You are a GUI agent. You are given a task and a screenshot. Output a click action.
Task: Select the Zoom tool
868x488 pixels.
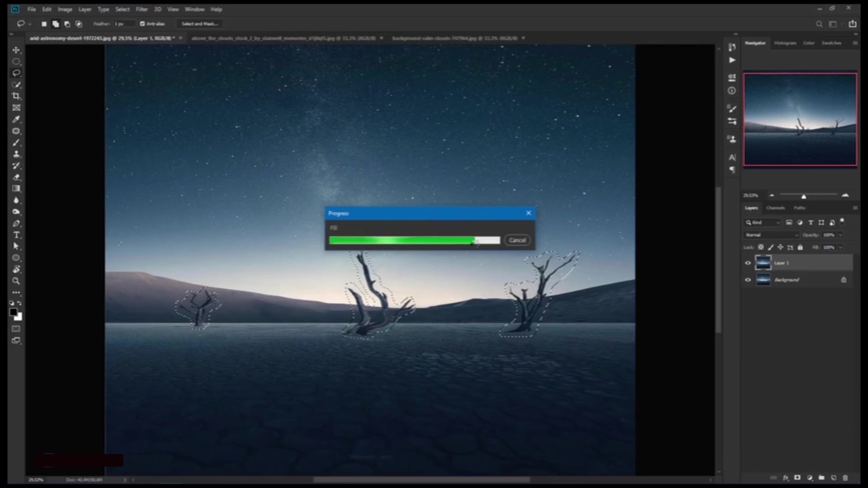tap(16, 281)
